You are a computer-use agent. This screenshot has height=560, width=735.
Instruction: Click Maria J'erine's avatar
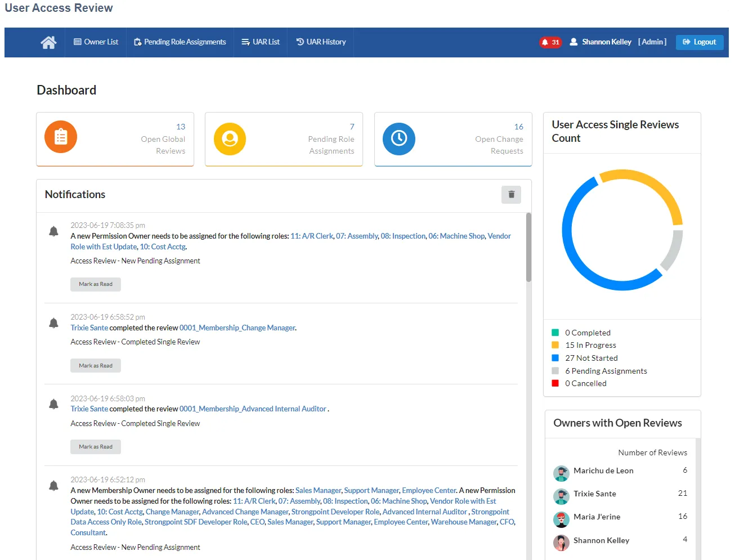[x=561, y=519]
